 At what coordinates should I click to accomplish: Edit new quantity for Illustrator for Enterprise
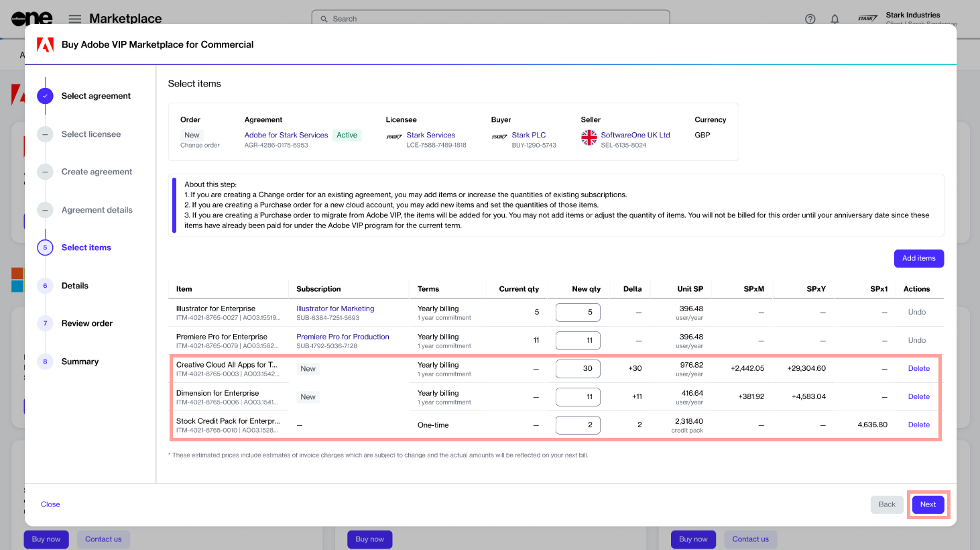pos(578,312)
